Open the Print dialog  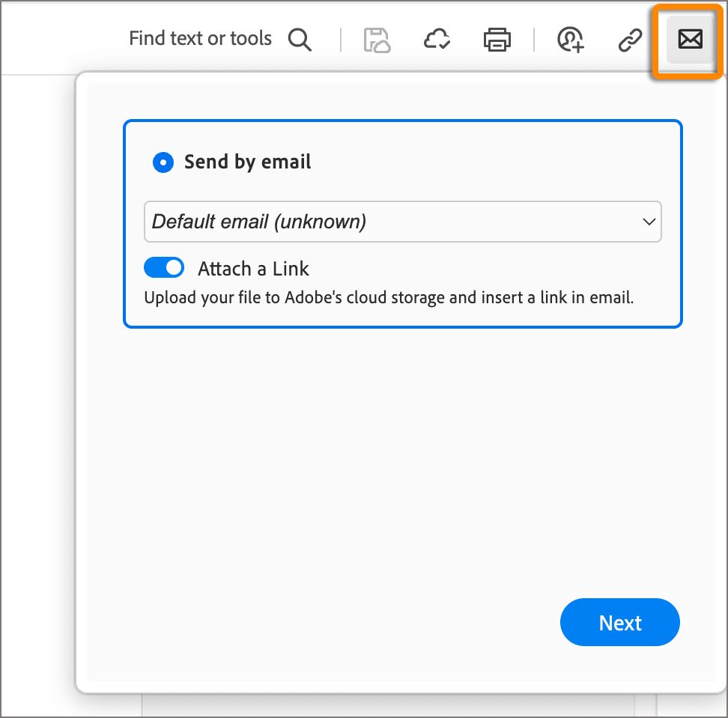point(497,39)
